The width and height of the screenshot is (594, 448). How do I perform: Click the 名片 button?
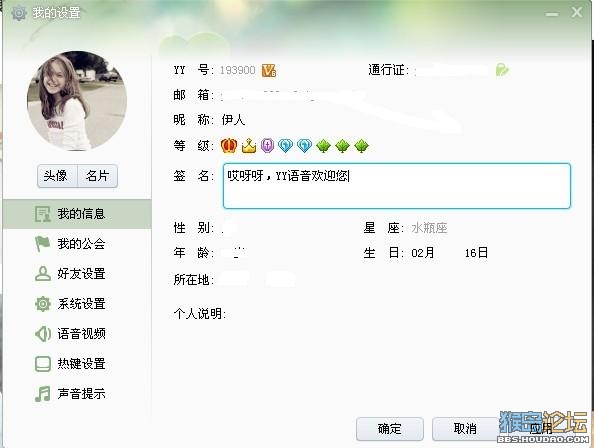[97, 176]
